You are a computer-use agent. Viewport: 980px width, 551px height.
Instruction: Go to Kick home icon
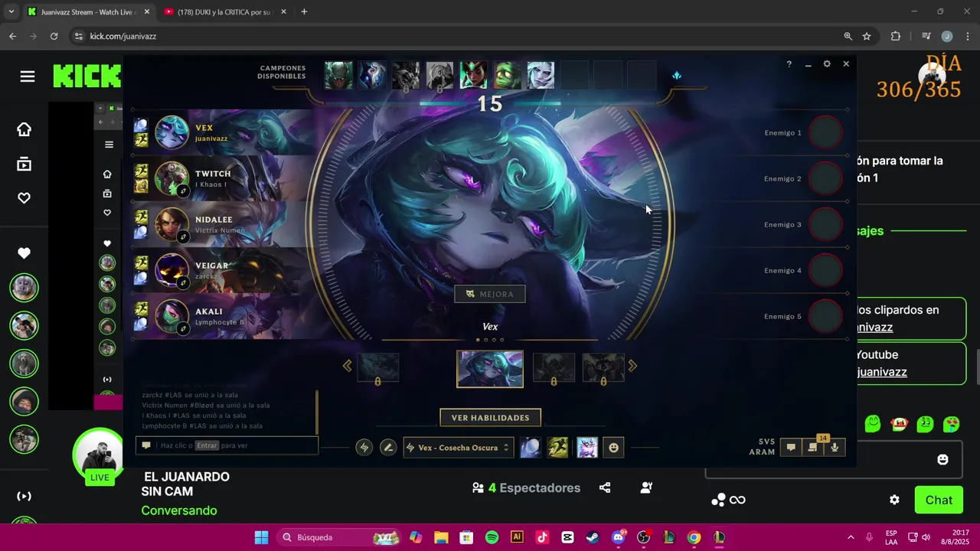[24, 129]
